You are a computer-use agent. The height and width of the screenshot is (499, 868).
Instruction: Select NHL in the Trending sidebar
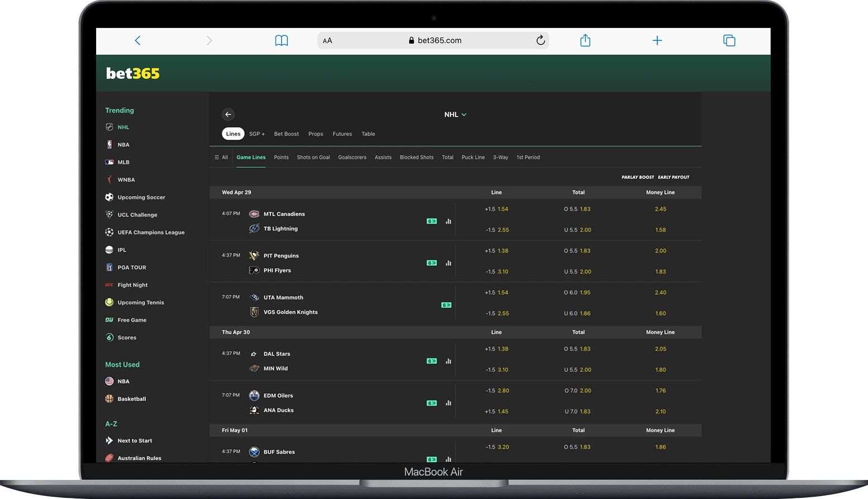coord(124,127)
